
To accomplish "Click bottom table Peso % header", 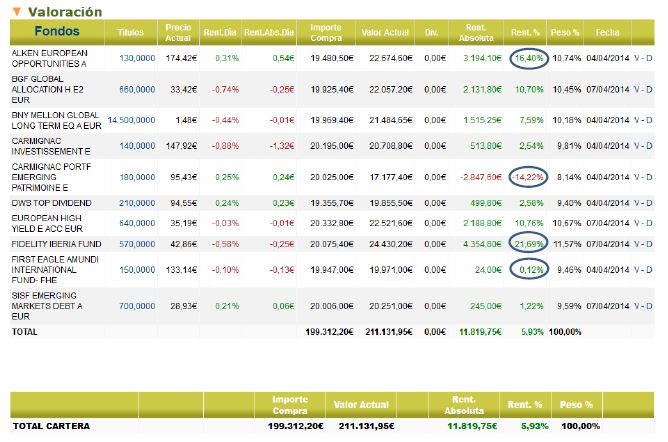I will tap(576, 405).
